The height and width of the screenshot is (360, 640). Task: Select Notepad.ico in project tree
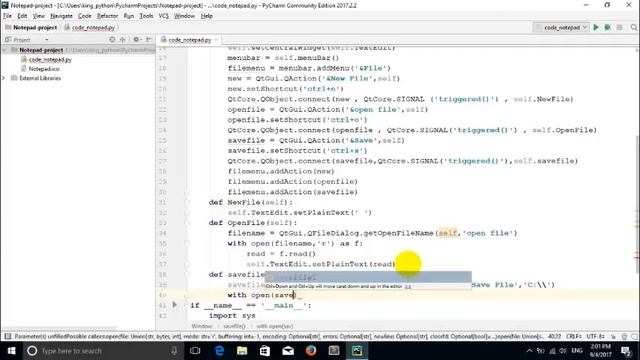tap(44, 69)
